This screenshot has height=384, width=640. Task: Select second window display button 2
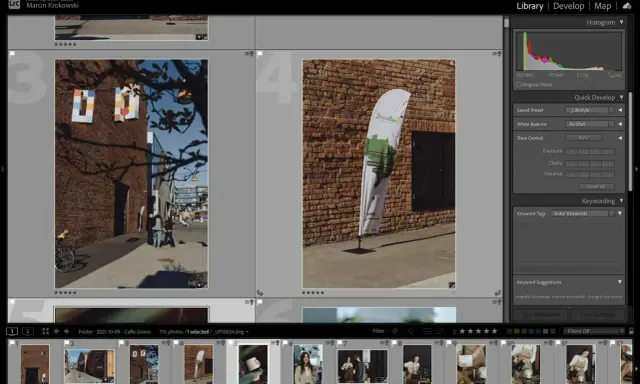(x=28, y=331)
